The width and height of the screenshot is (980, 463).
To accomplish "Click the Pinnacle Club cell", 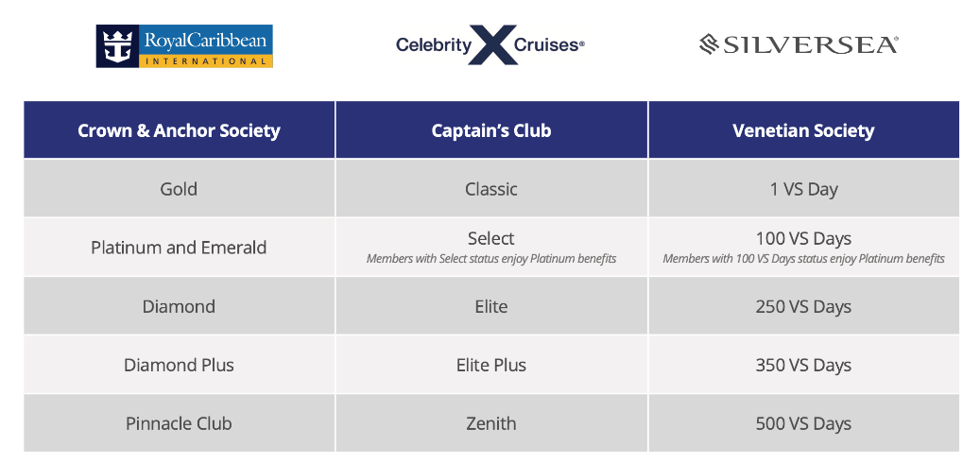I will point(180,423).
